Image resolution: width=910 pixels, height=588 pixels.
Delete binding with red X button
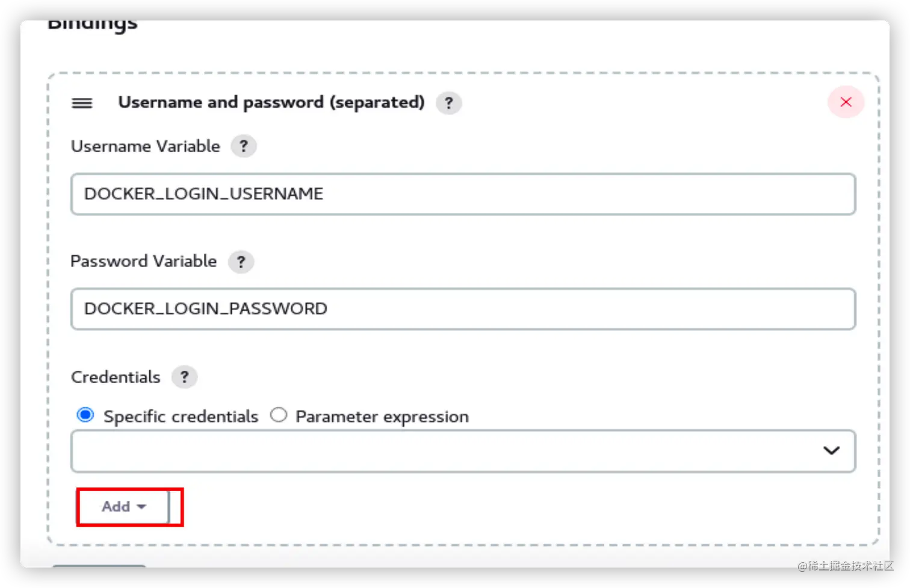[846, 102]
